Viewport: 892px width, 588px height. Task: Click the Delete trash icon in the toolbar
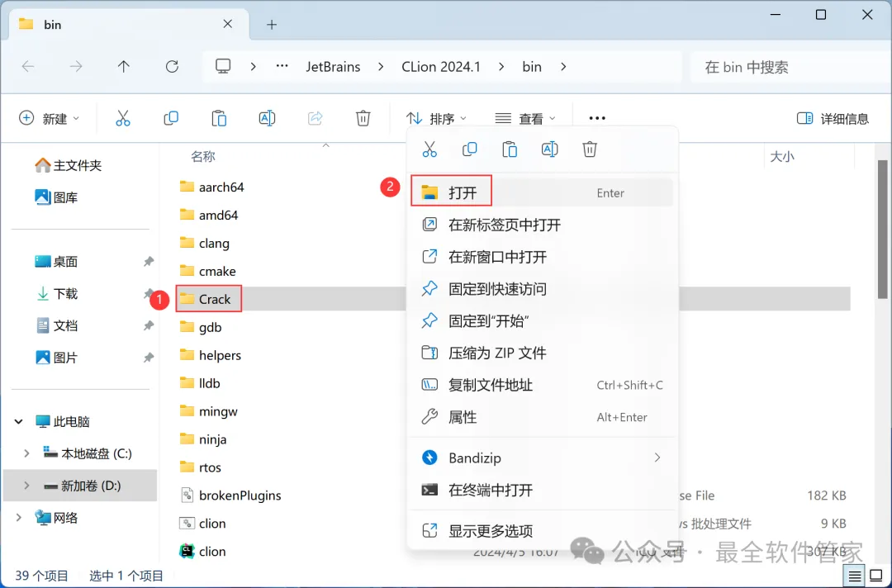click(x=363, y=118)
